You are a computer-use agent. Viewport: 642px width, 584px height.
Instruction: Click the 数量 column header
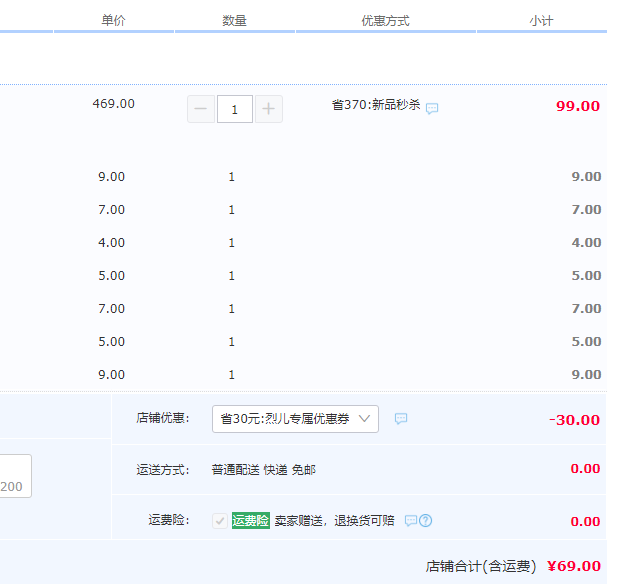click(234, 21)
